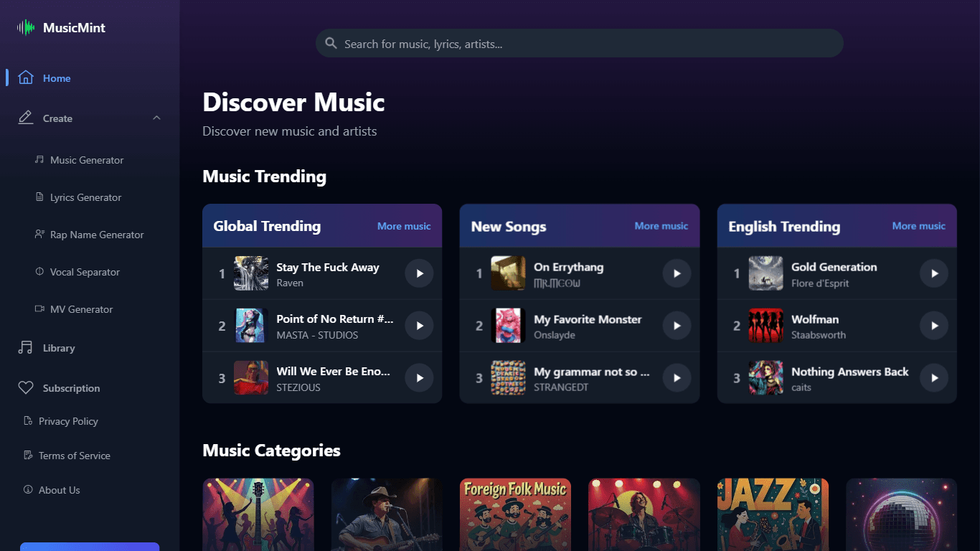Click artist name Flore d'Esprit
The height and width of the screenshot is (551, 980).
coord(820,283)
